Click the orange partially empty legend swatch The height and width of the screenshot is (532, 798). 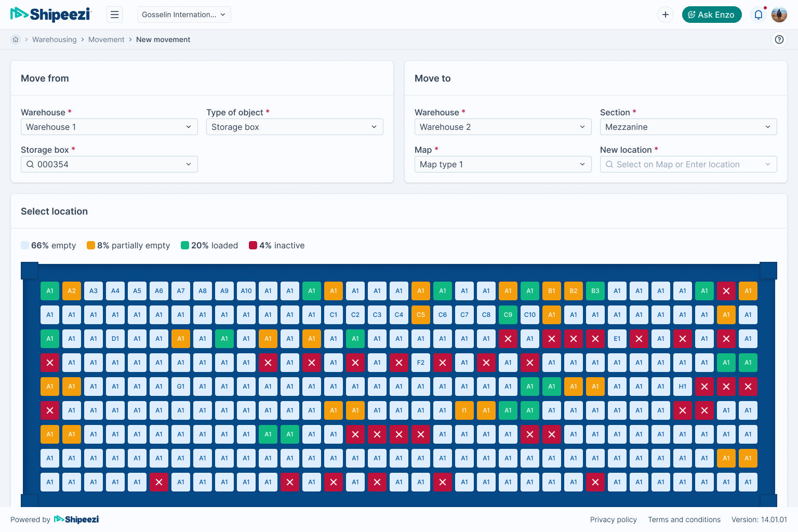point(91,245)
